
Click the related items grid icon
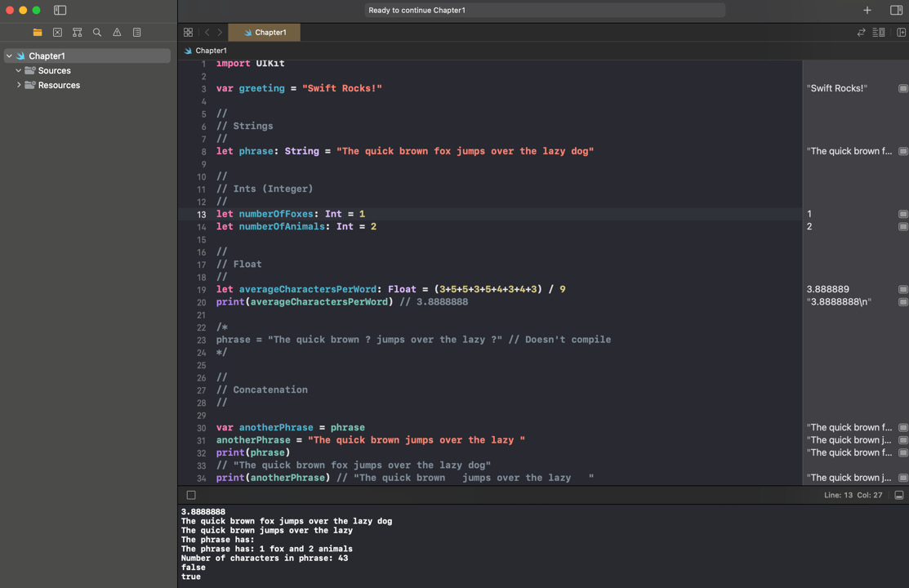188,33
